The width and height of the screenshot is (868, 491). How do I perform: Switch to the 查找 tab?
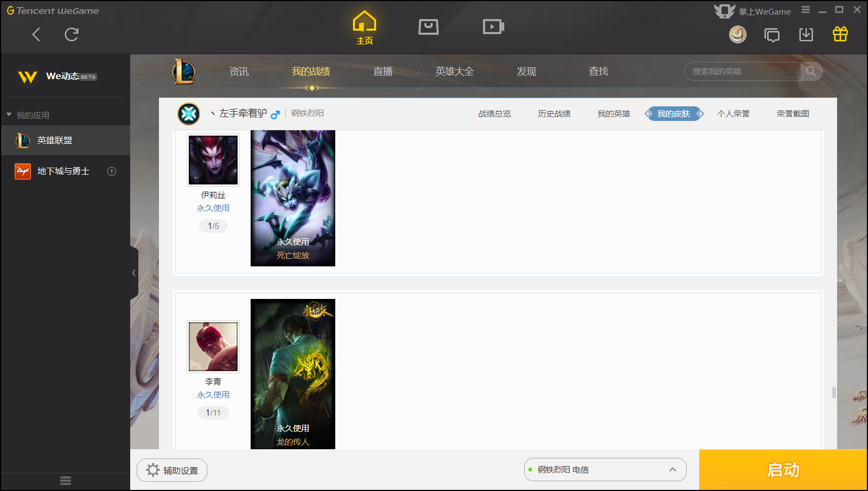[598, 72]
